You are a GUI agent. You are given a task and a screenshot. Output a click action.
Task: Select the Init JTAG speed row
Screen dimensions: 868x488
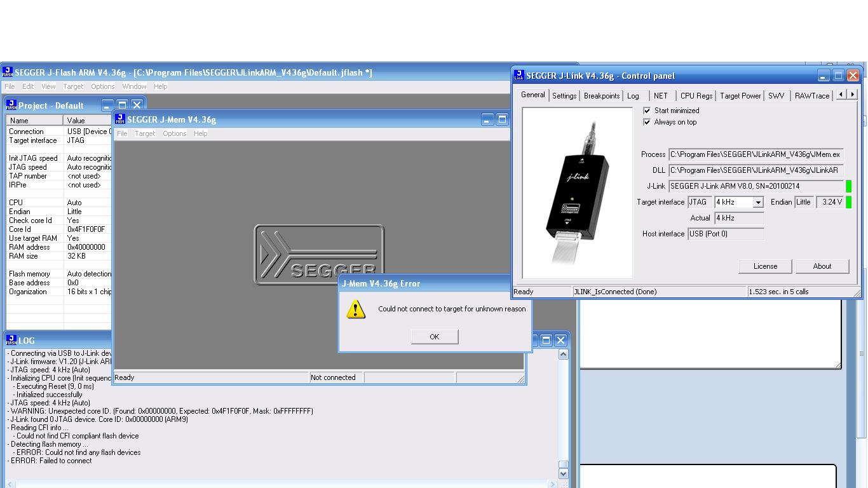[59, 158]
